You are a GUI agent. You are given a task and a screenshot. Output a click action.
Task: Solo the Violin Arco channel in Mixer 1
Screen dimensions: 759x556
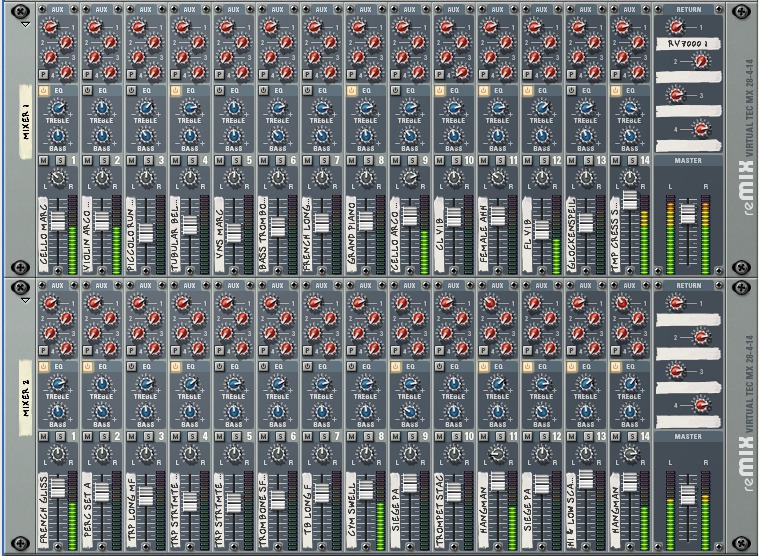[103, 160]
